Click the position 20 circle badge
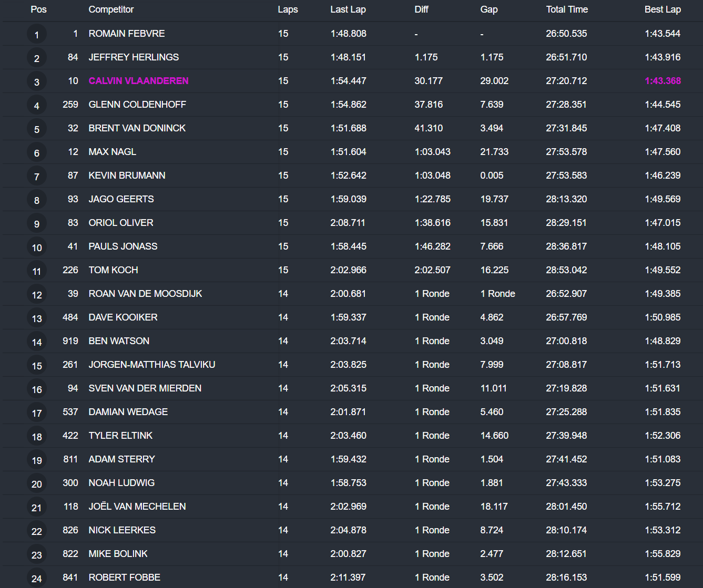Viewport: 703px width, 588px height. click(x=37, y=484)
